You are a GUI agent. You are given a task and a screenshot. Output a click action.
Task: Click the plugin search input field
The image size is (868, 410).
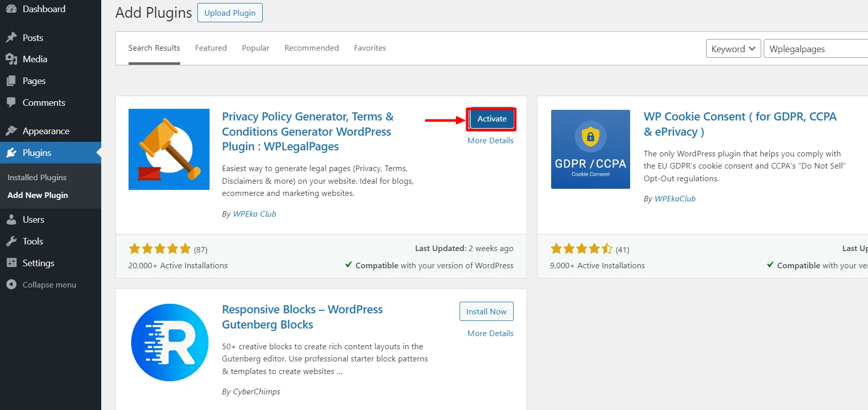click(815, 49)
